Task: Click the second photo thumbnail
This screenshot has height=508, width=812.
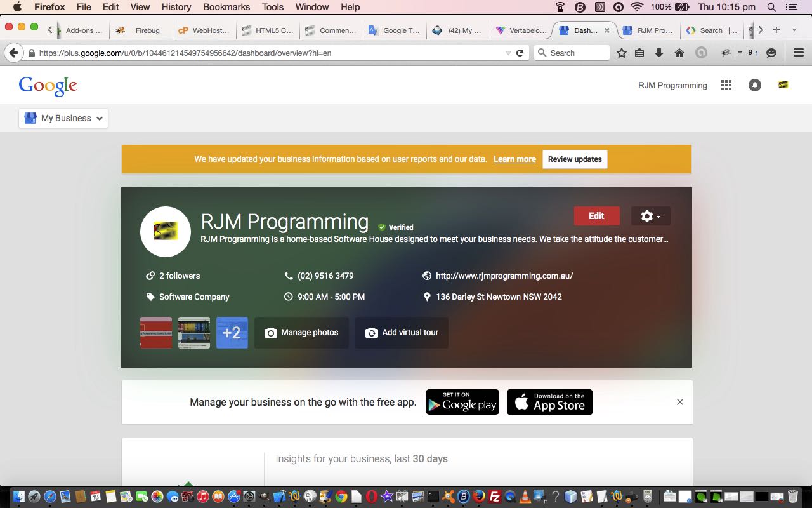Action: pos(194,333)
